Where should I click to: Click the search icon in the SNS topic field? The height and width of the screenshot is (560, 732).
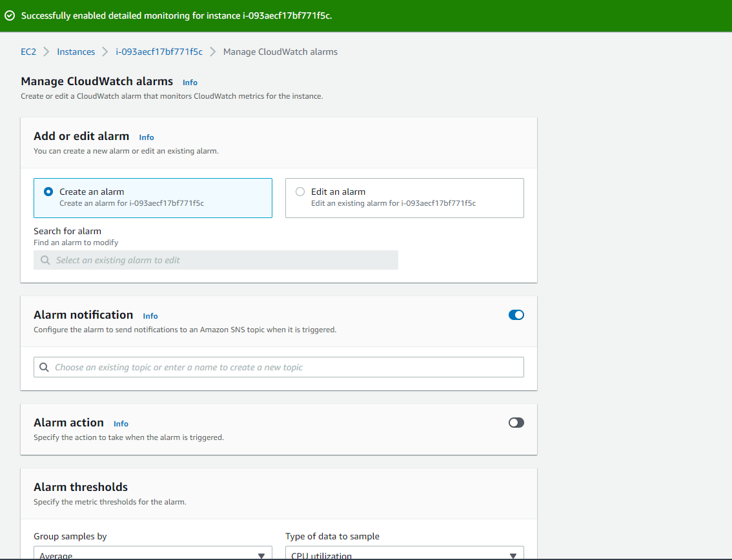coord(44,366)
